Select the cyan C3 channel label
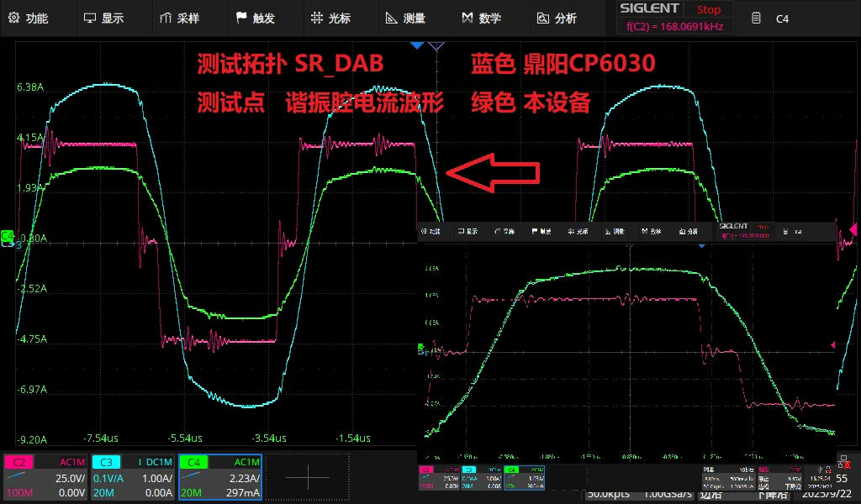This screenshot has height=504, width=861. tap(106, 462)
